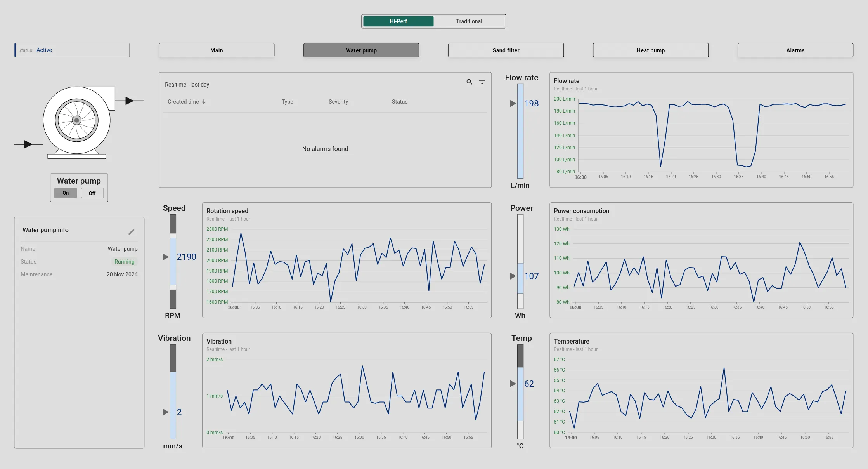Click the pencil edit icon in Water pump info
This screenshot has width=868, height=469.
coord(132,232)
